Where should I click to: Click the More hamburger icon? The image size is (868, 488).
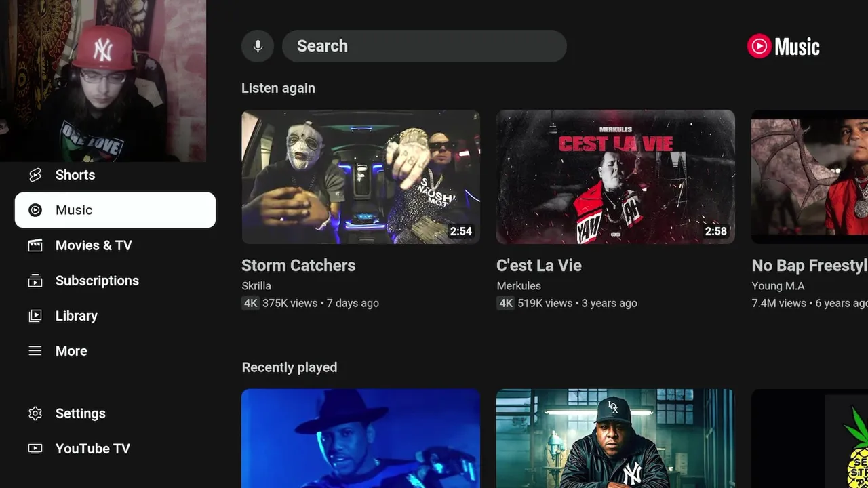35,351
